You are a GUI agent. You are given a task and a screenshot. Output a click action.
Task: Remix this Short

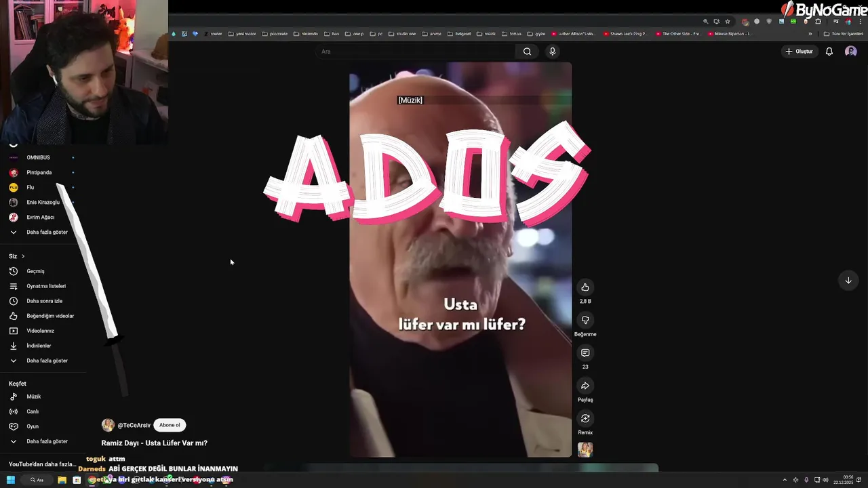[x=585, y=418]
